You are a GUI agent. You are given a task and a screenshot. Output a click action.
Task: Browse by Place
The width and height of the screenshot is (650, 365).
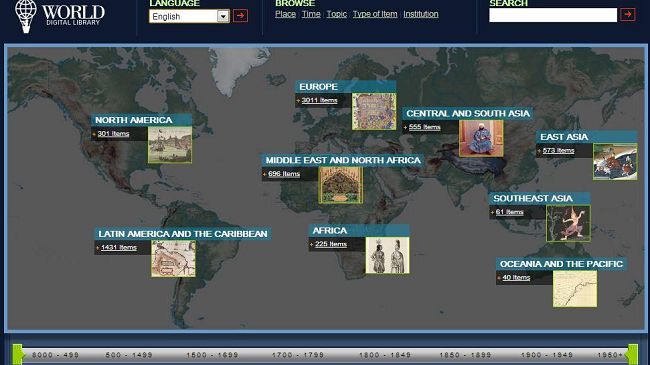tap(286, 14)
